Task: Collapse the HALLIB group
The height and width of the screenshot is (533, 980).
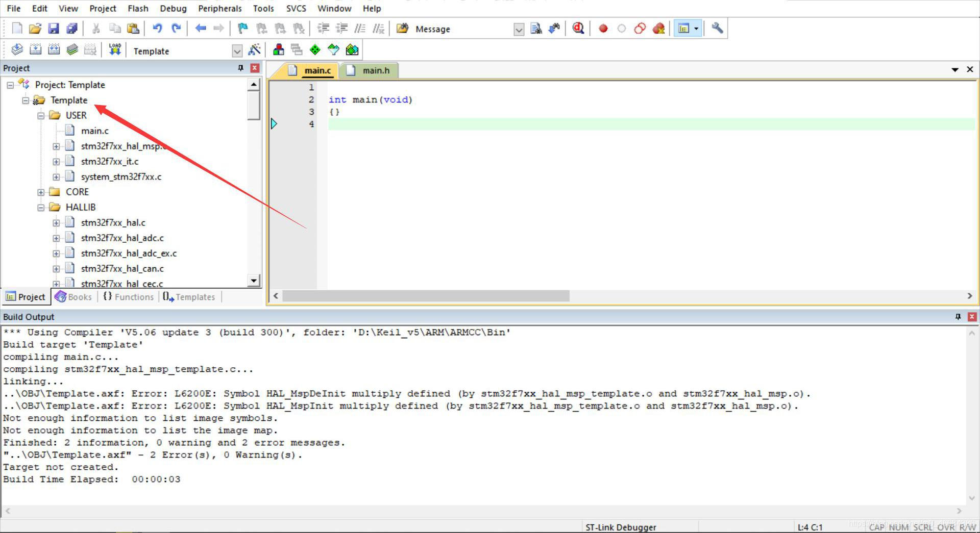Action: 41,207
